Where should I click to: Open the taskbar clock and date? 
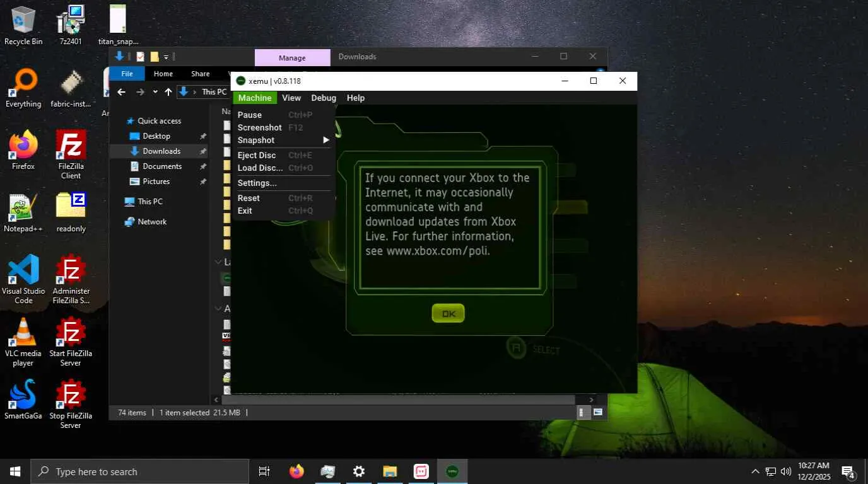click(814, 471)
